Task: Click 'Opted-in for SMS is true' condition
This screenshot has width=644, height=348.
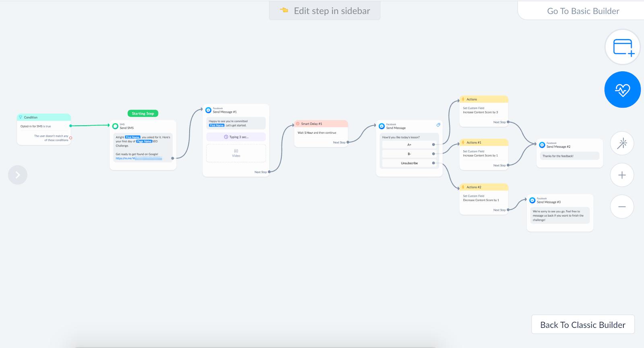Action: (x=36, y=126)
